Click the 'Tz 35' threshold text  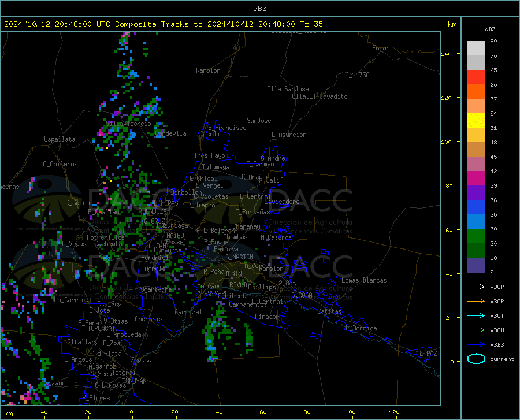pos(311,24)
